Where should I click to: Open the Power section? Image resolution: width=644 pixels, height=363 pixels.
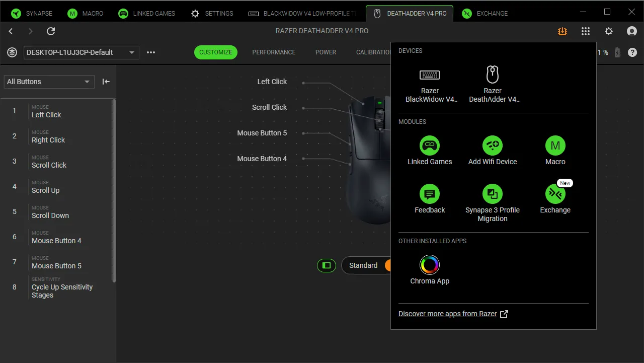pos(326,52)
